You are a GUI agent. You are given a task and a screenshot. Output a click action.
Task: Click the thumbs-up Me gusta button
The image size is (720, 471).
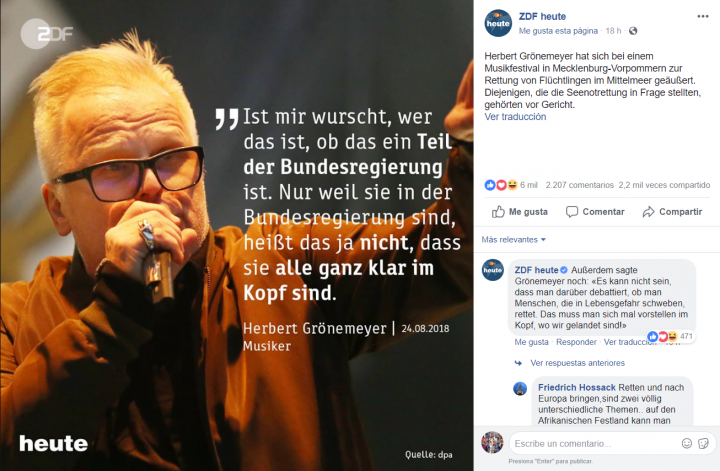(520, 212)
